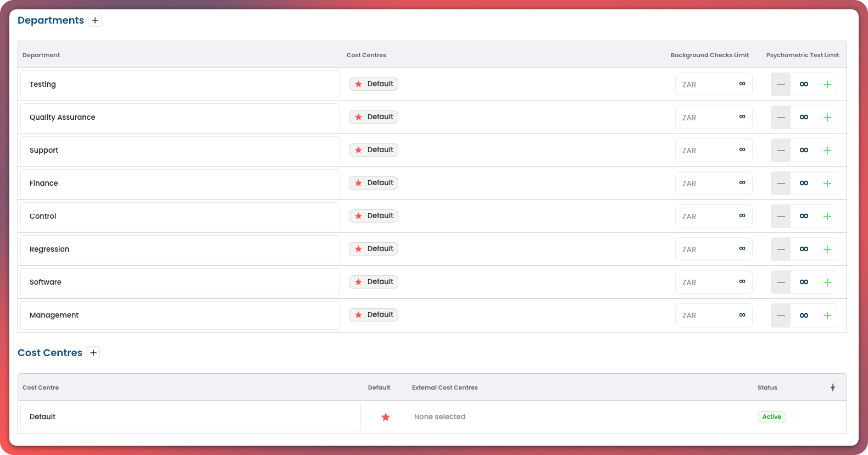
Task: Click the plus icon beside Cost Centres heading
Action: pos(93,353)
